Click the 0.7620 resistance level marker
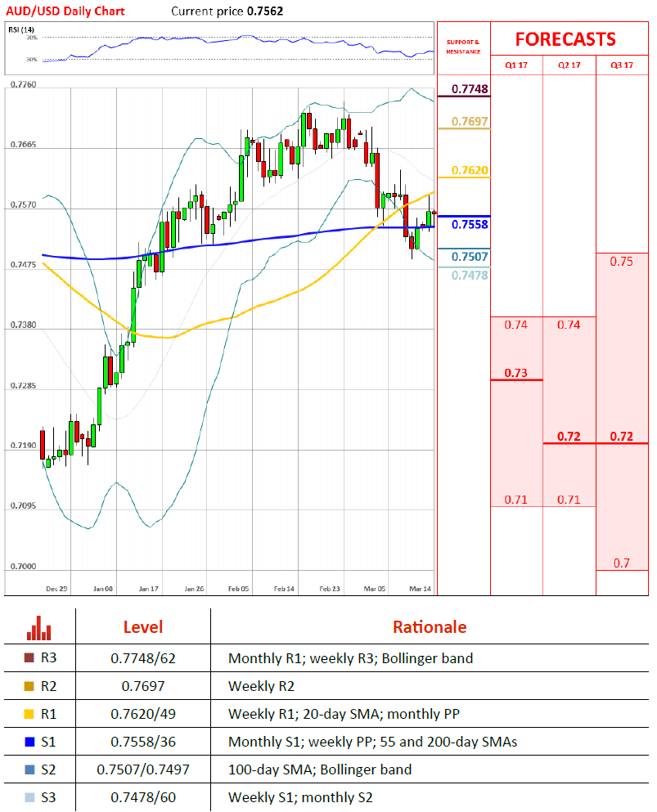 (470, 170)
